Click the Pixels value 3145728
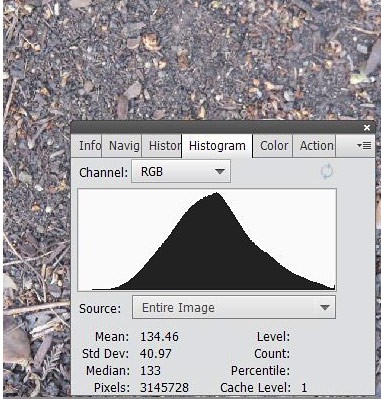Screen dimensions: 381x399 click(164, 388)
